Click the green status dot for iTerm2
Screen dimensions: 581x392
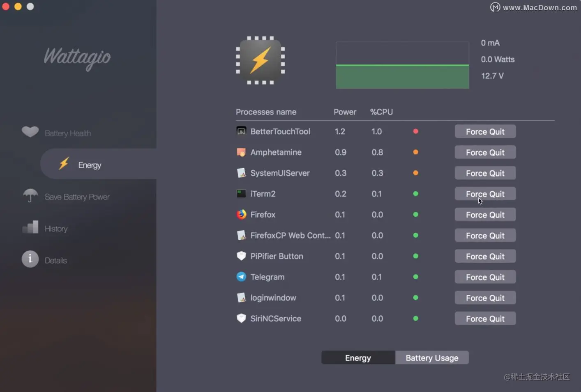[415, 194]
